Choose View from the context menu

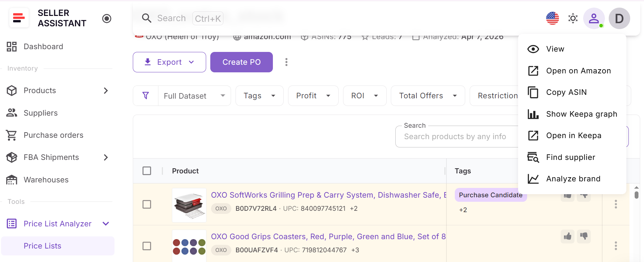click(572, 49)
